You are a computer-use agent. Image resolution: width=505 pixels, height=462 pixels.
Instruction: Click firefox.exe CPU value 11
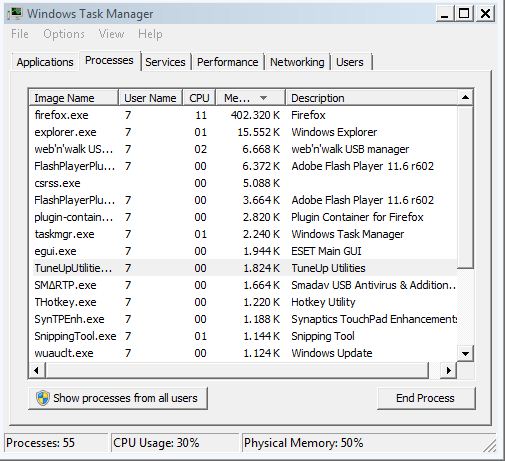click(201, 115)
